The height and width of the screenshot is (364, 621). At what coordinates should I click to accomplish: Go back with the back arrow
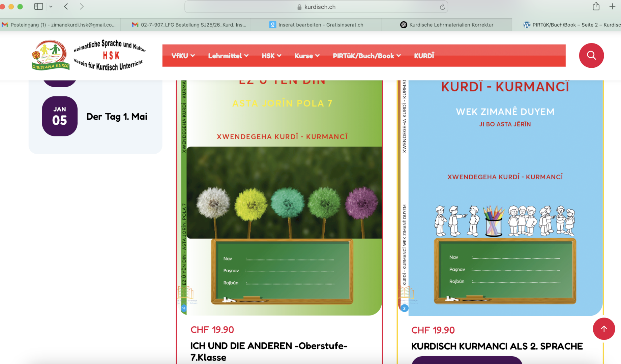(x=66, y=6)
